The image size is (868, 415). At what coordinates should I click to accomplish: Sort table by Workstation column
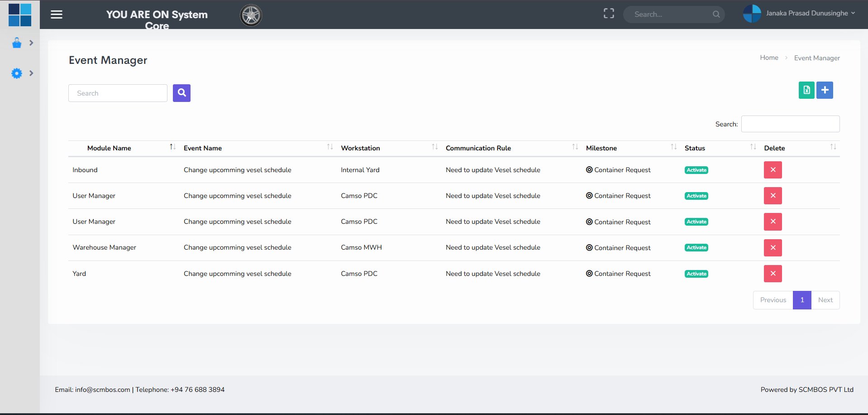pos(360,148)
